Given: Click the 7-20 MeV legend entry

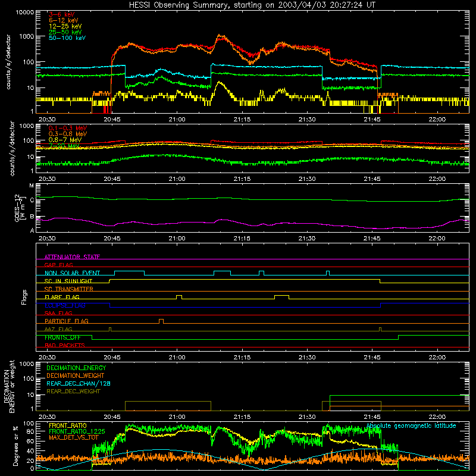Looking at the screenshot, I should tap(64, 146).
